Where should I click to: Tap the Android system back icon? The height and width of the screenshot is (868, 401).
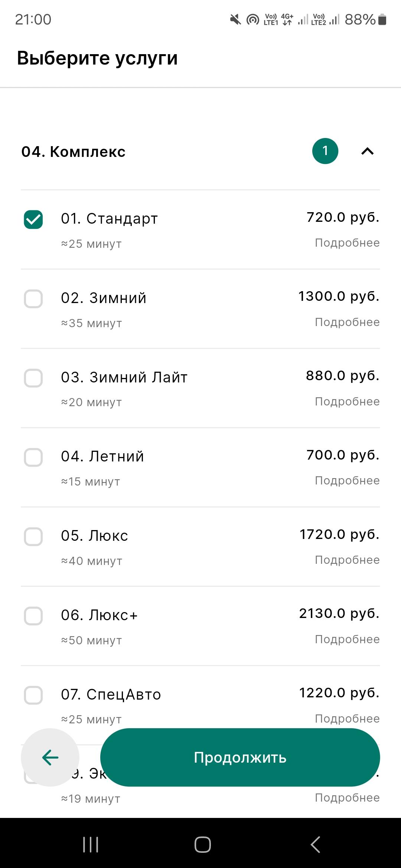coord(315,845)
